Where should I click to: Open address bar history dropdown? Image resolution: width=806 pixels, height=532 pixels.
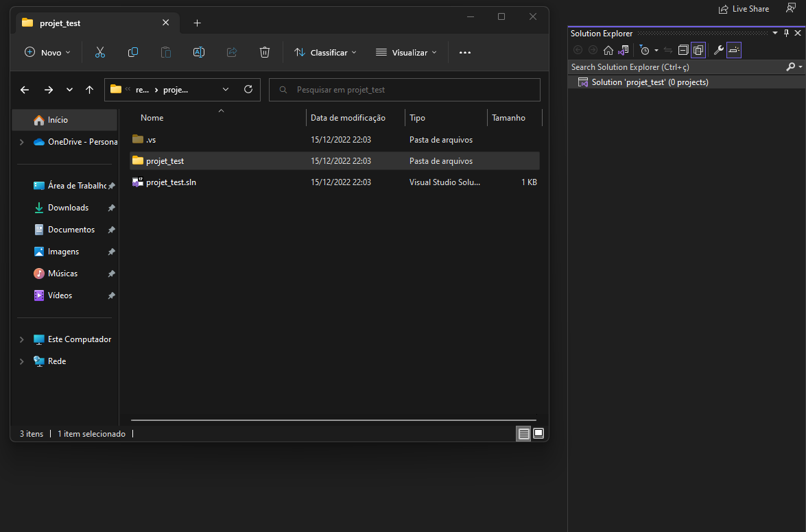click(x=226, y=90)
